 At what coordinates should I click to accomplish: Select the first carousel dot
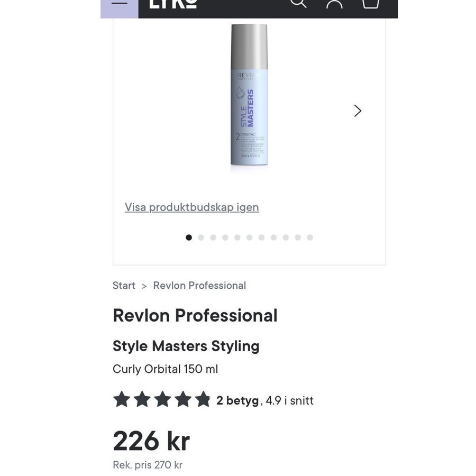(x=189, y=237)
